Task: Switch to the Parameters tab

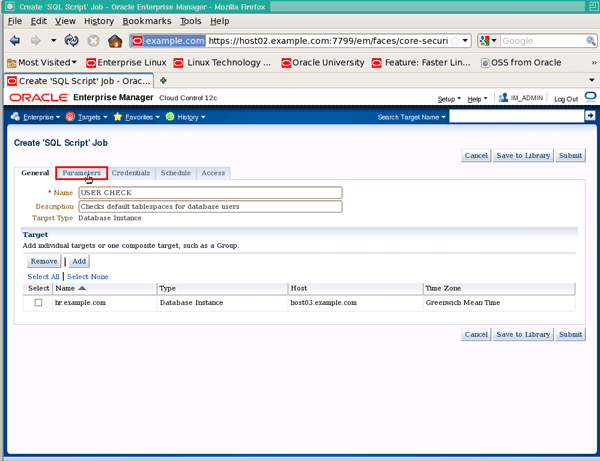Action: (x=82, y=173)
